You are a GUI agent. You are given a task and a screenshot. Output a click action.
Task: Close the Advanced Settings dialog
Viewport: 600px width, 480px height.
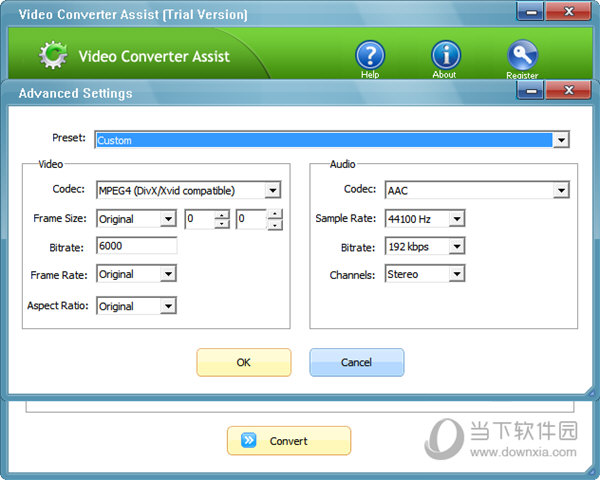569,90
